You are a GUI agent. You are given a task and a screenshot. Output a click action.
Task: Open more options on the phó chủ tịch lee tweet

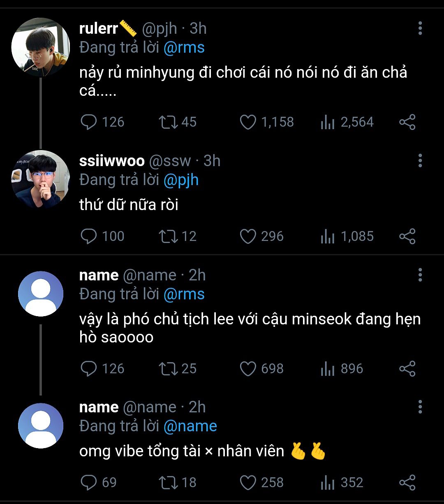coord(420,275)
